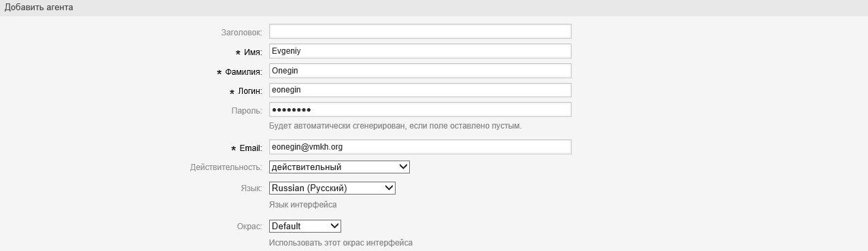Click the Окрас label
The image size is (868, 251).
click(x=250, y=227)
